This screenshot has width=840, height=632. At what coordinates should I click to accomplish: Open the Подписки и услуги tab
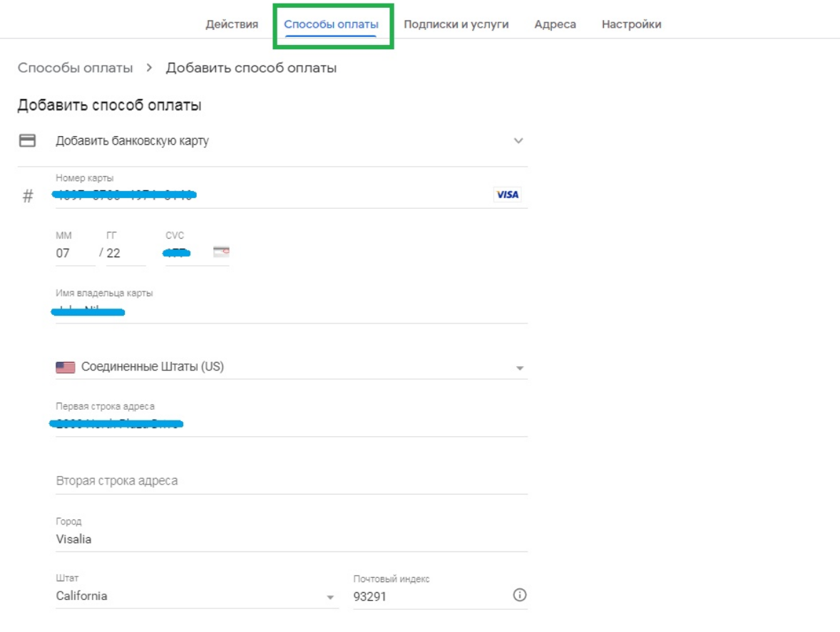pyautogui.click(x=456, y=24)
